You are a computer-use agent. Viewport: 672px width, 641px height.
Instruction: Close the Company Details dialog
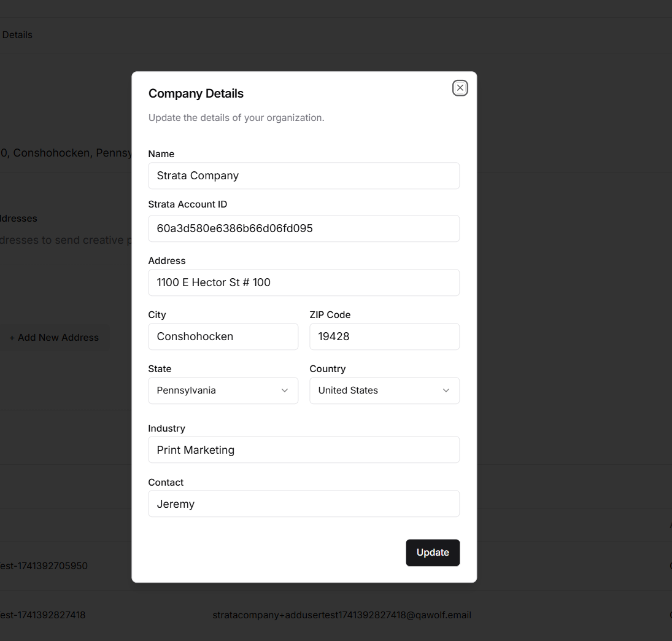pyautogui.click(x=460, y=88)
